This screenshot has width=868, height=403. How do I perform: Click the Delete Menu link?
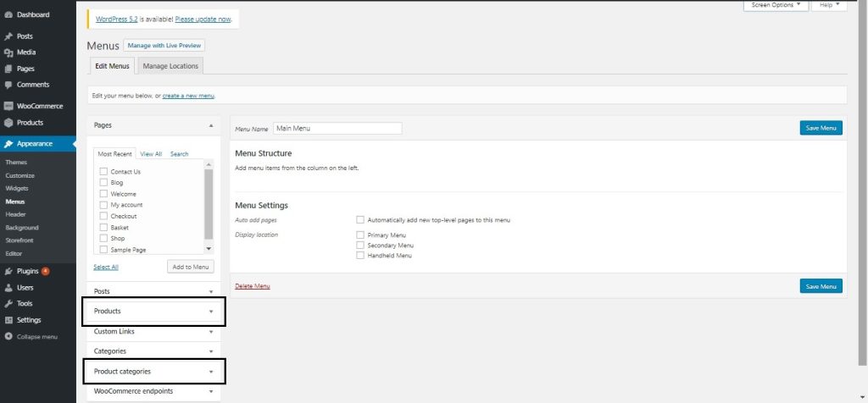(252, 286)
